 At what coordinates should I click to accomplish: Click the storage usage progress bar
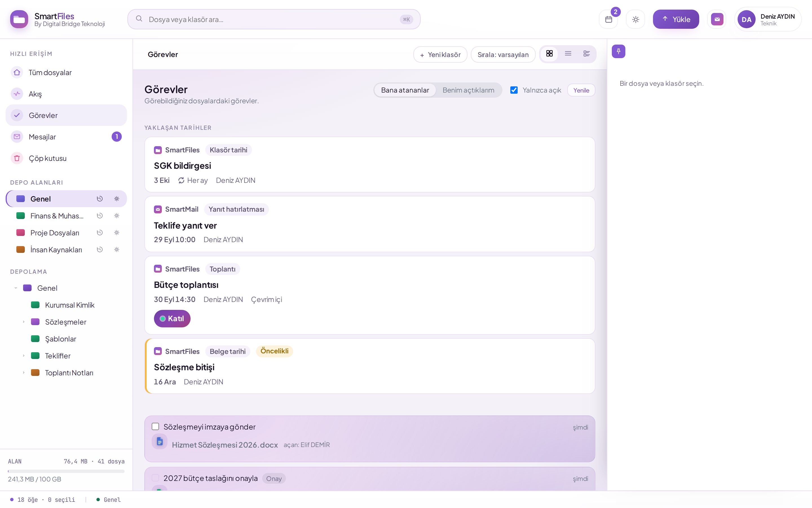66,471
